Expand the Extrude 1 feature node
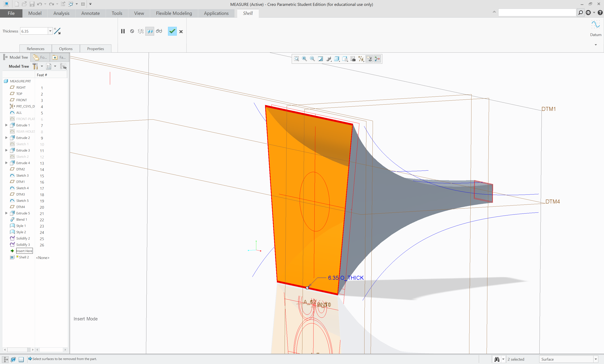Viewport: 604px width, 364px height. [6, 125]
